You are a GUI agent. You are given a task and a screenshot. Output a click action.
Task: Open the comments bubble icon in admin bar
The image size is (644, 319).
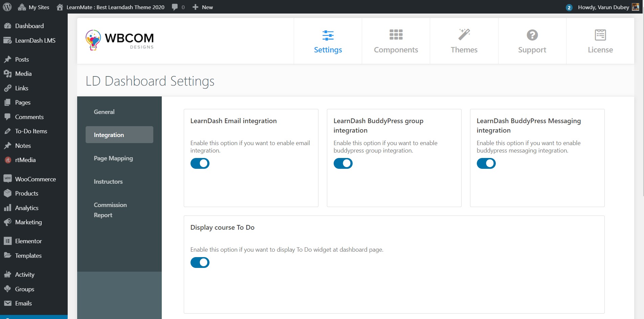click(x=175, y=7)
